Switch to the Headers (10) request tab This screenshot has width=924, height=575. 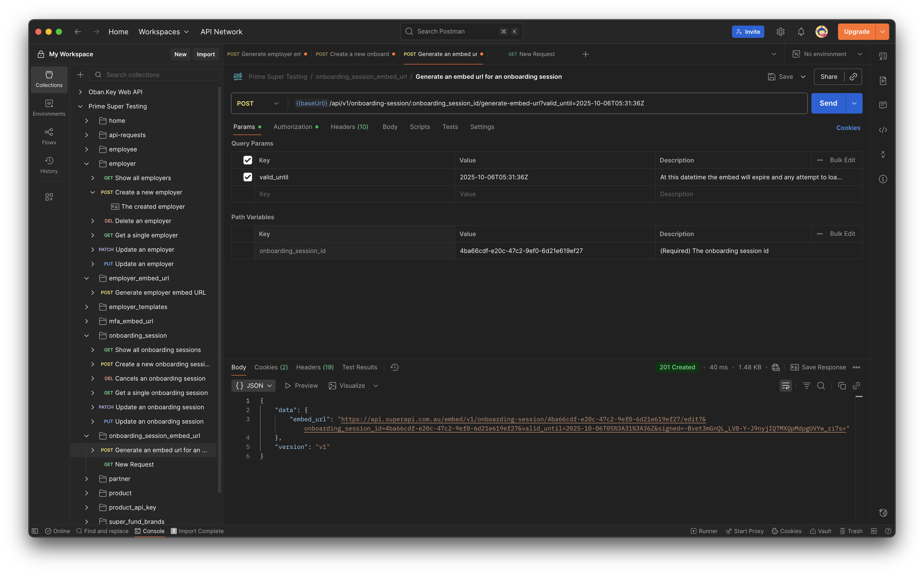click(x=349, y=127)
